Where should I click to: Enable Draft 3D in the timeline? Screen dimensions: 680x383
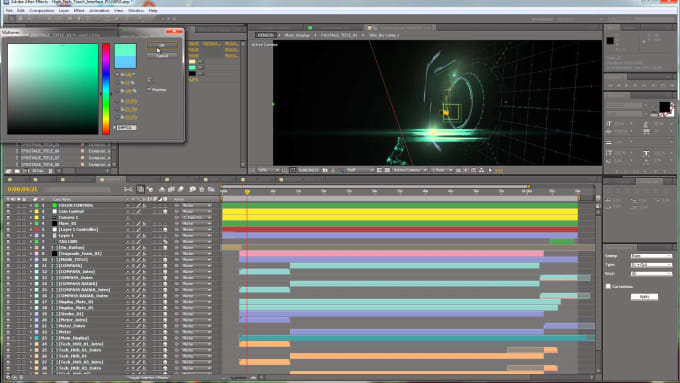point(150,190)
